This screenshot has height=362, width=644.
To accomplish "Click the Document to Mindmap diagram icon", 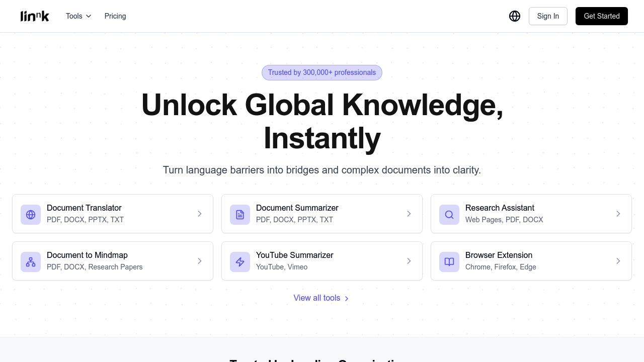I will (31, 261).
